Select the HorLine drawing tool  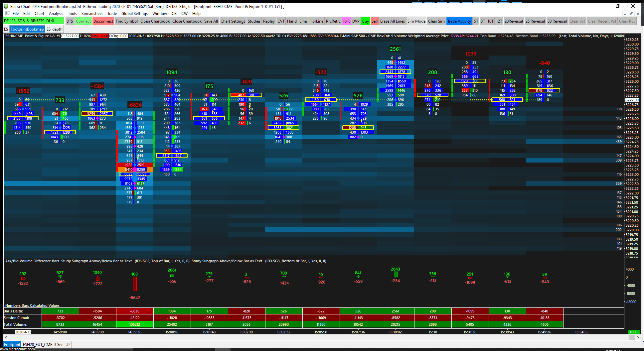pos(316,21)
